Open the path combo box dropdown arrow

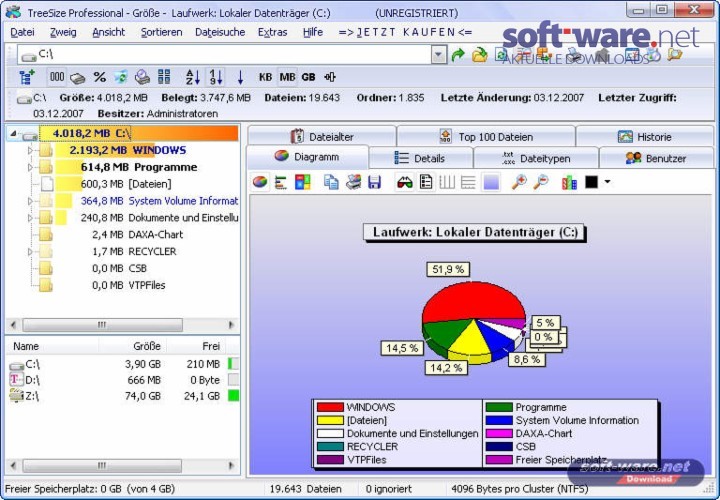click(x=439, y=55)
